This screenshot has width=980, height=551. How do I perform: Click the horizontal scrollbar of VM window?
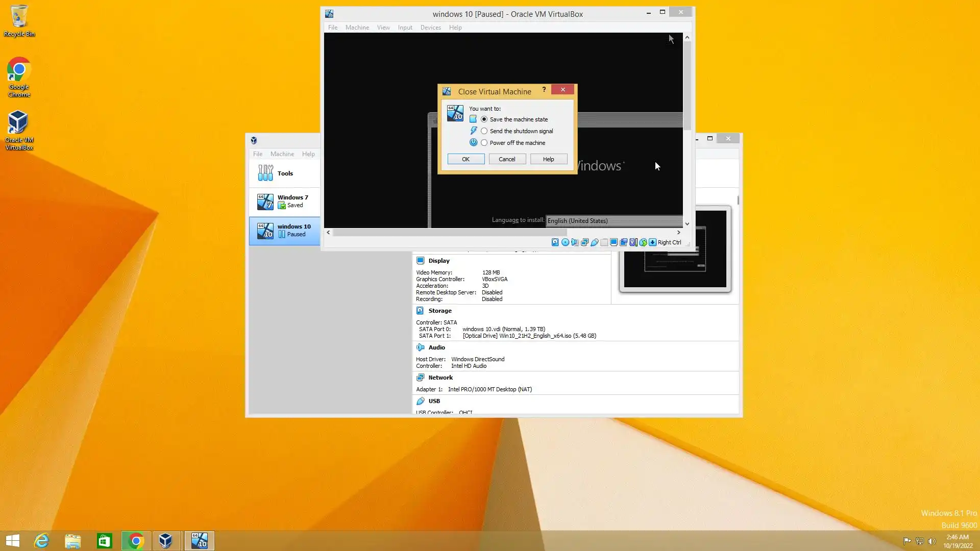pos(449,233)
